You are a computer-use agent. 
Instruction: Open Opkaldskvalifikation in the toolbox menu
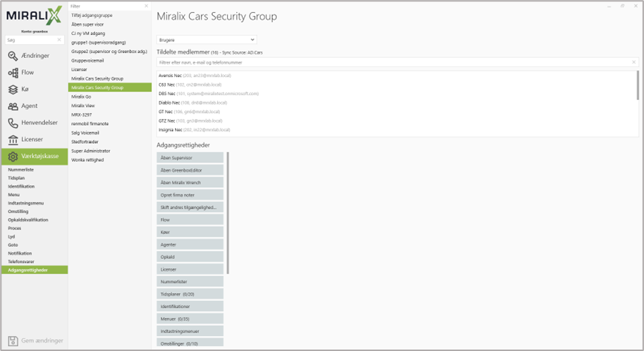pos(28,220)
